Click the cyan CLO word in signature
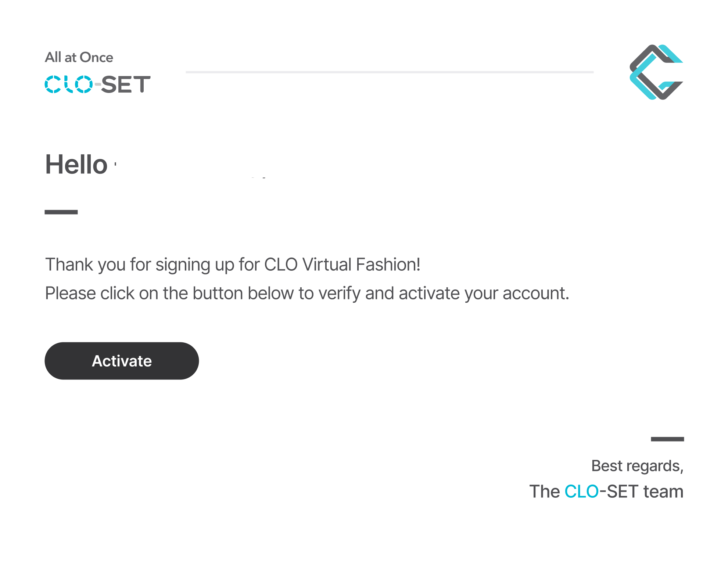Viewport: 728px width, 569px height. 582,491
